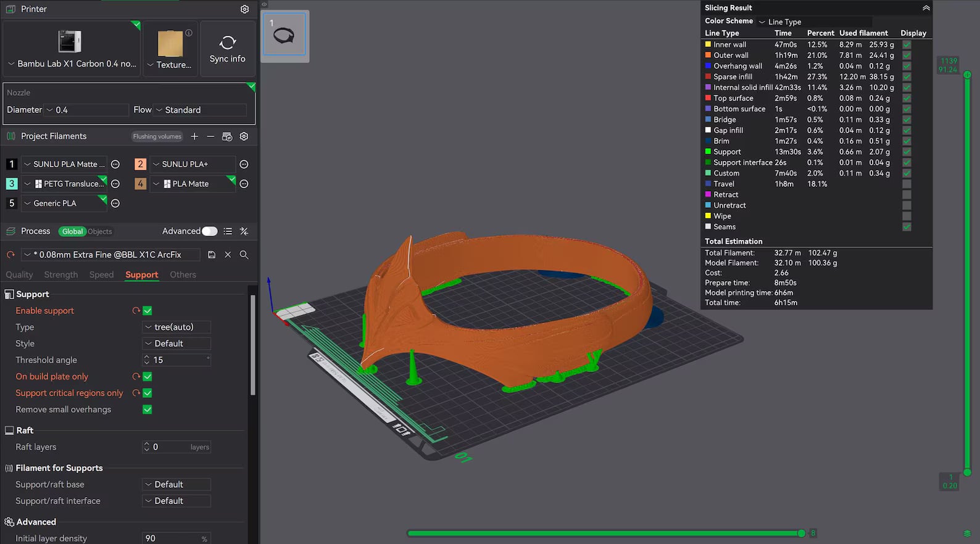The height and width of the screenshot is (544, 980).
Task: Click filament 1 black color swatch
Action: pyautogui.click(x=12, y=164)
